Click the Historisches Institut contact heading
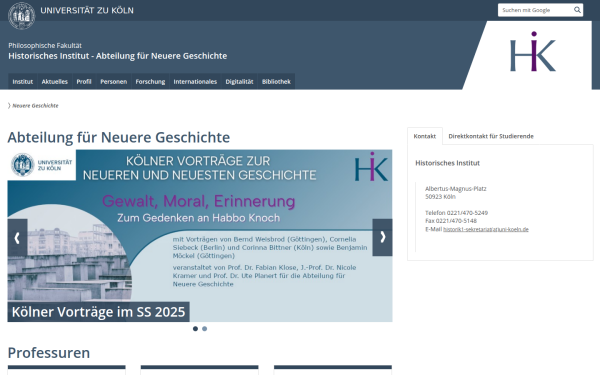 point(447,163)
